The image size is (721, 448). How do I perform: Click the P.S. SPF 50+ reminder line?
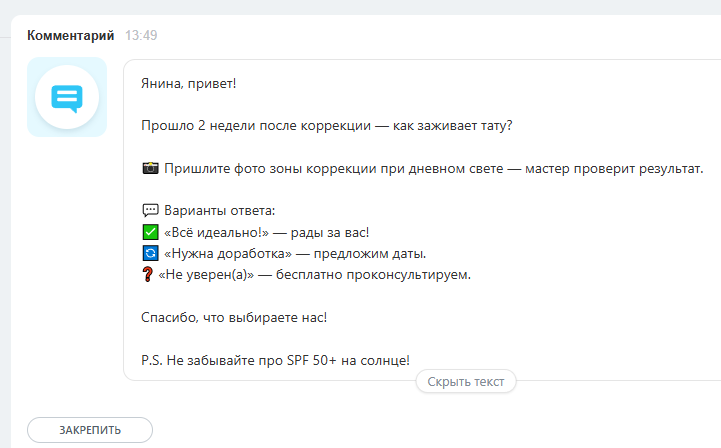(275, 360)
